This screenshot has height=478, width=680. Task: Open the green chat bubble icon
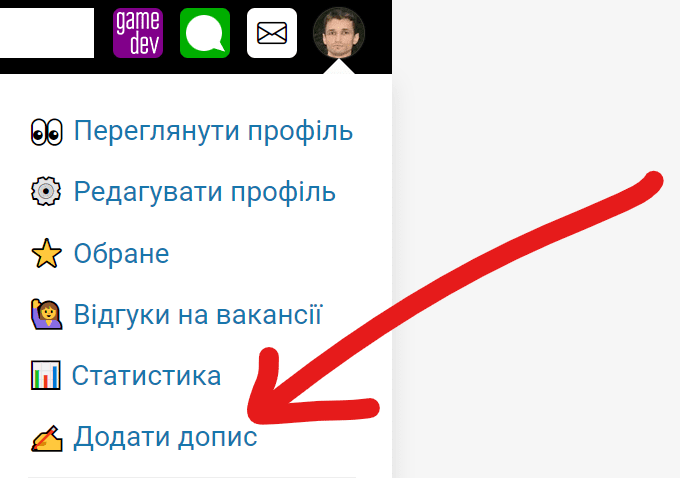(205, 33)
